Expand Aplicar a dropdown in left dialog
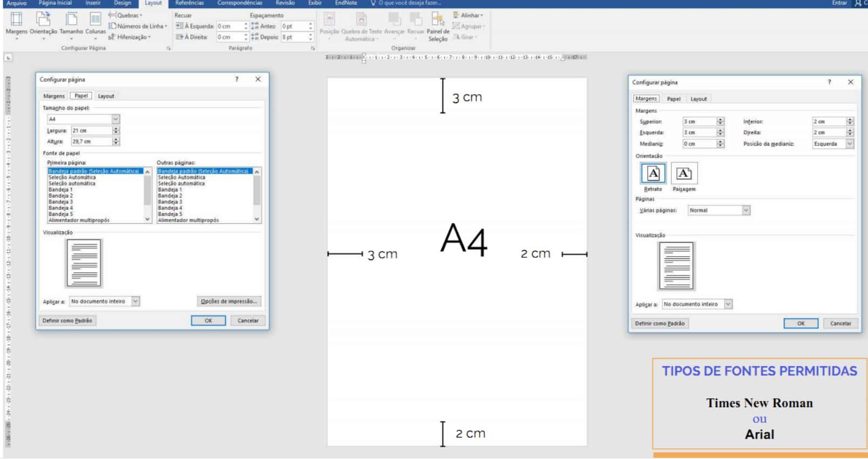The width and height of the screenshot is (868, 459). tap(135, 302)
